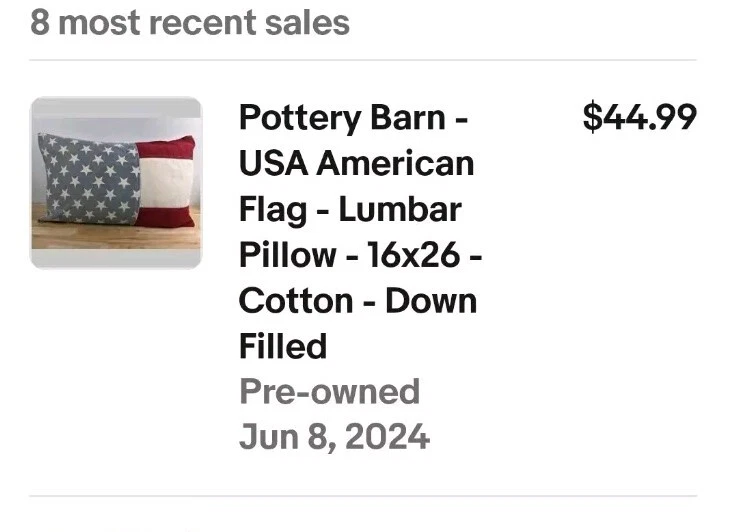Click the Jun 8, 2024 sale date
The image size is (731, 532).
[x=334, y=437]
